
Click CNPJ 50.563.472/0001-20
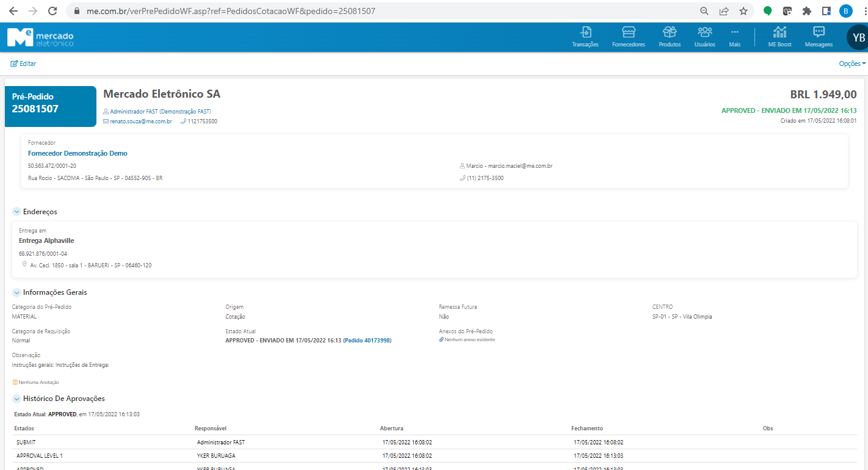(x=52, y=166)
